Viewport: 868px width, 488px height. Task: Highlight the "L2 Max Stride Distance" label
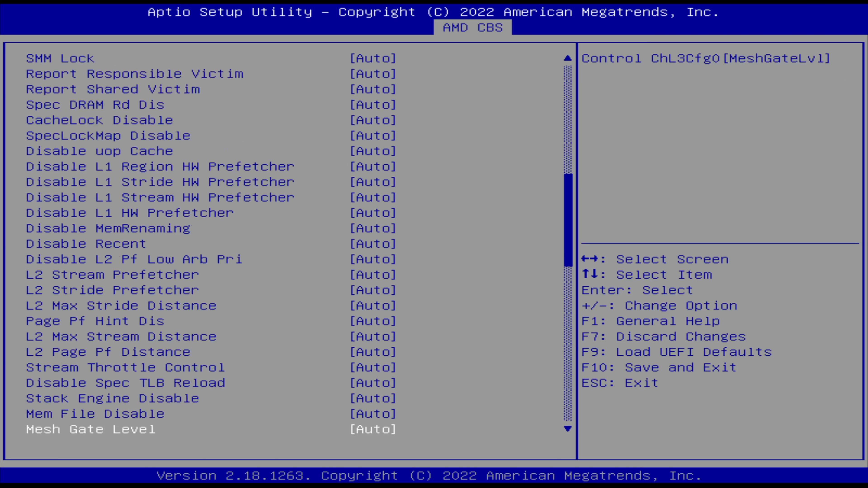(x=121, y=305)
